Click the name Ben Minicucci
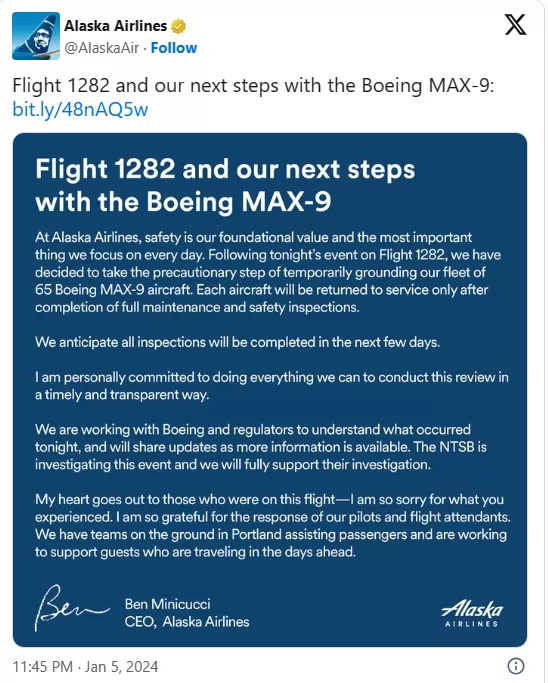Screen dimensions: 548x683 pyautogui.click(x=167, y=604)
